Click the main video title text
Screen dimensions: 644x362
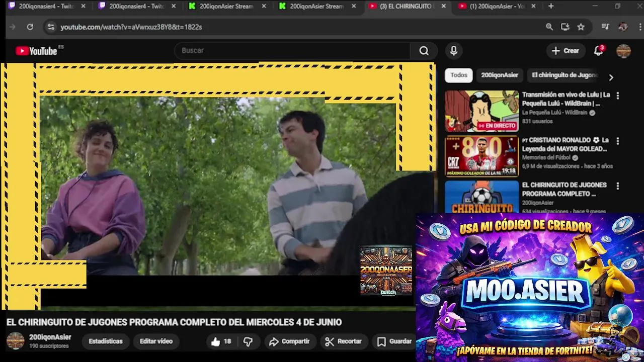tap(174, 322)
